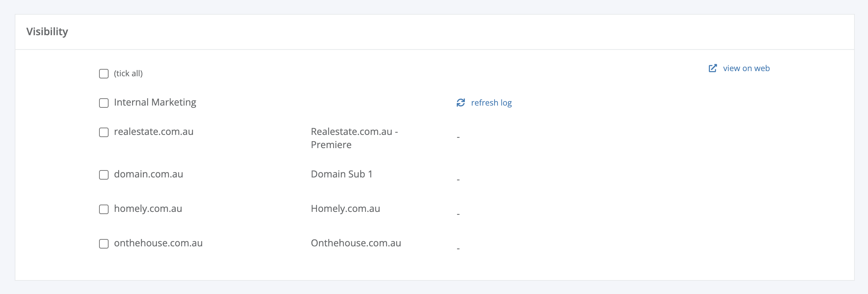
Task: Toggle the domain.com.au checkbox
Action: [104, 175]
